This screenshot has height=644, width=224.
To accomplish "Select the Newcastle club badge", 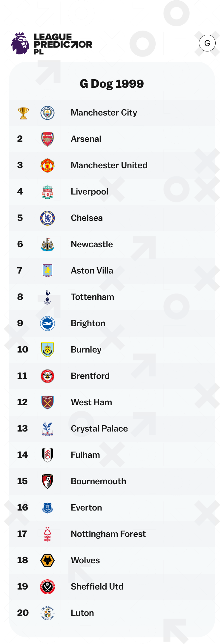I will tap(47, 244).
